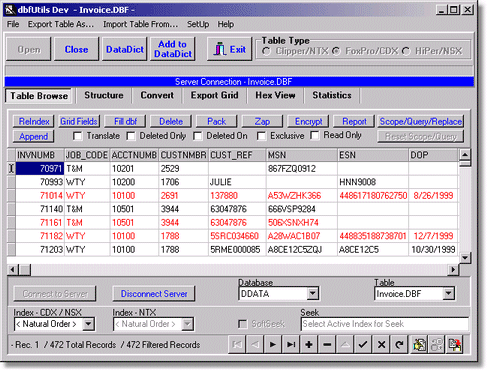Expand the Index - NTX dropdown

point(188,324)
